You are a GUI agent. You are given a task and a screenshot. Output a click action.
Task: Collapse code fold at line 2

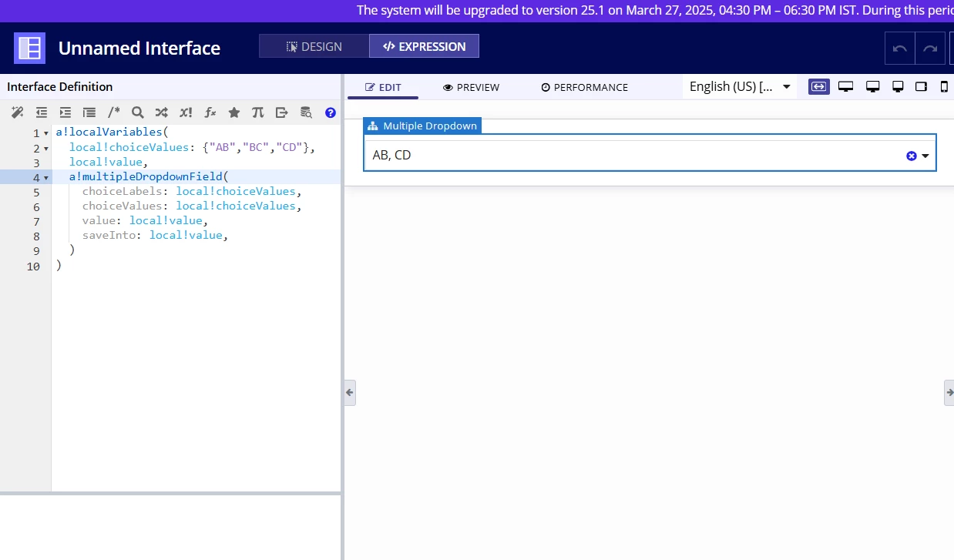(x=46, y=148)
